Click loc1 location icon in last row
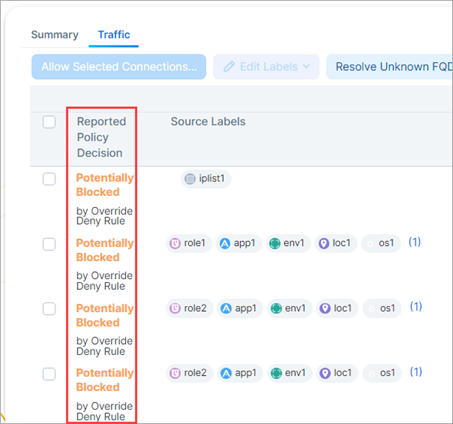 coord(325,373)
